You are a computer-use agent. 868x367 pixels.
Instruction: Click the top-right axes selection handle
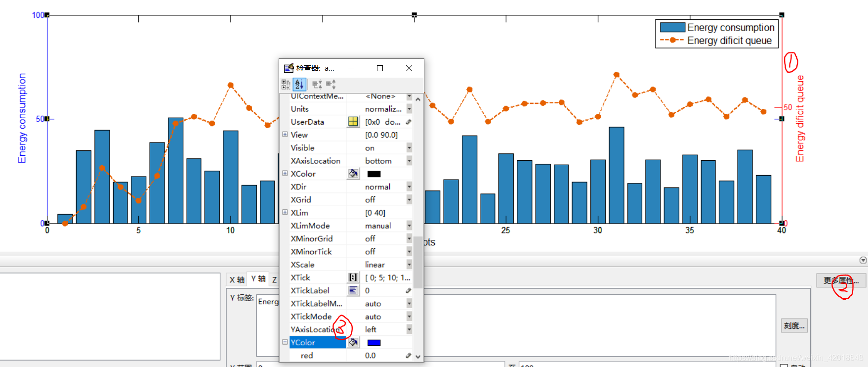coord(782,15)
